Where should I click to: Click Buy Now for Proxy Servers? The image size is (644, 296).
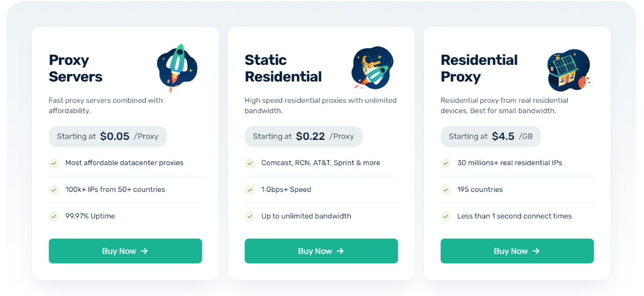pyautogui.click(x=125, y=251)
